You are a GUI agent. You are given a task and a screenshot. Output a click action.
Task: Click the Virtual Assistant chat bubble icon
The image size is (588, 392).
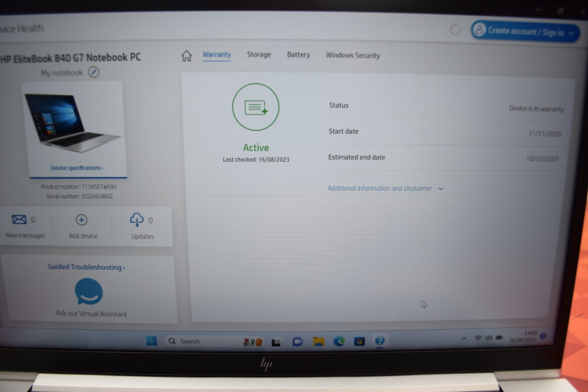(89, 291)
